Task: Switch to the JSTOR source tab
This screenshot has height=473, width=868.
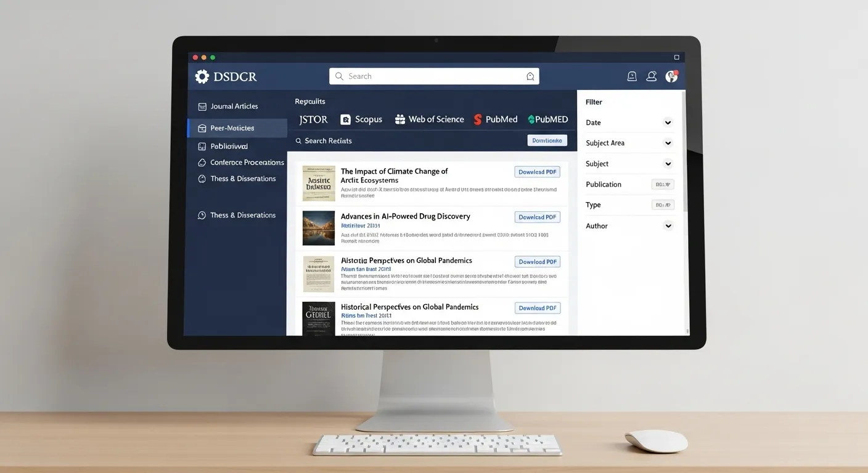Action: [313, 119]
